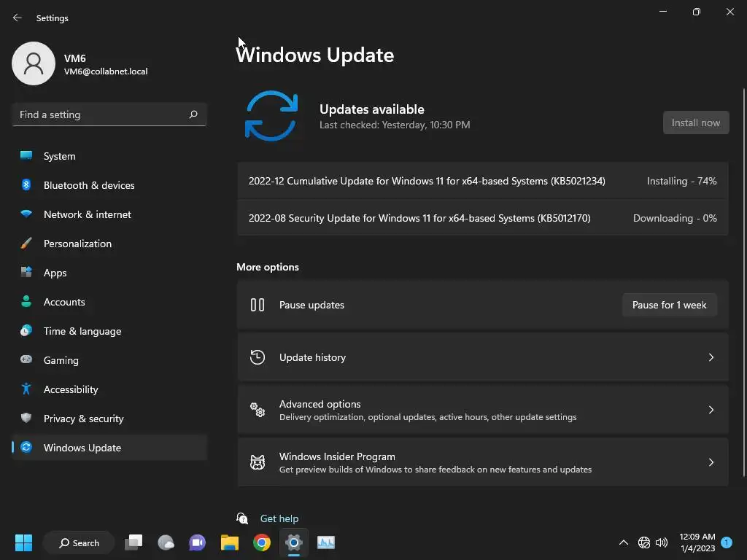747x560 pixels.
Task: Click the Windows Update sync icon in sidebar
Action: (26, 447)
